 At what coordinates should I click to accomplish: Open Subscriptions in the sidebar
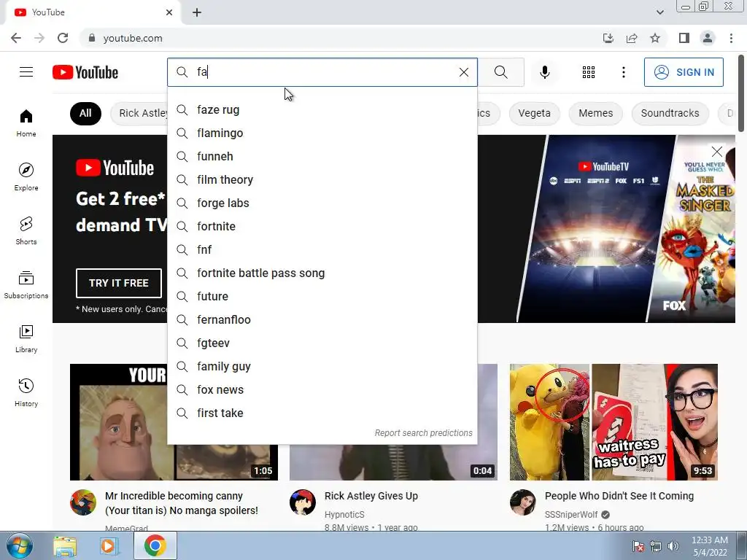point(26,284)
